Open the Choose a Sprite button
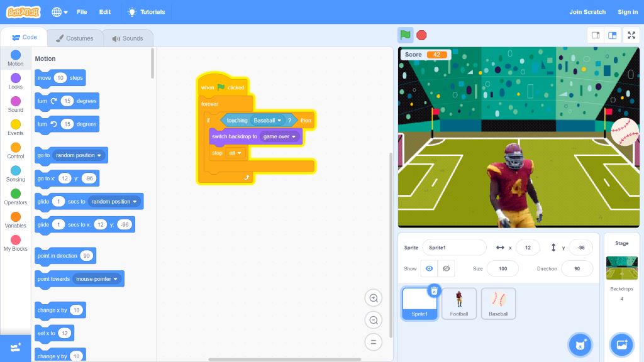644x362 pixels. pyautogui.click(x=580, y=344)
